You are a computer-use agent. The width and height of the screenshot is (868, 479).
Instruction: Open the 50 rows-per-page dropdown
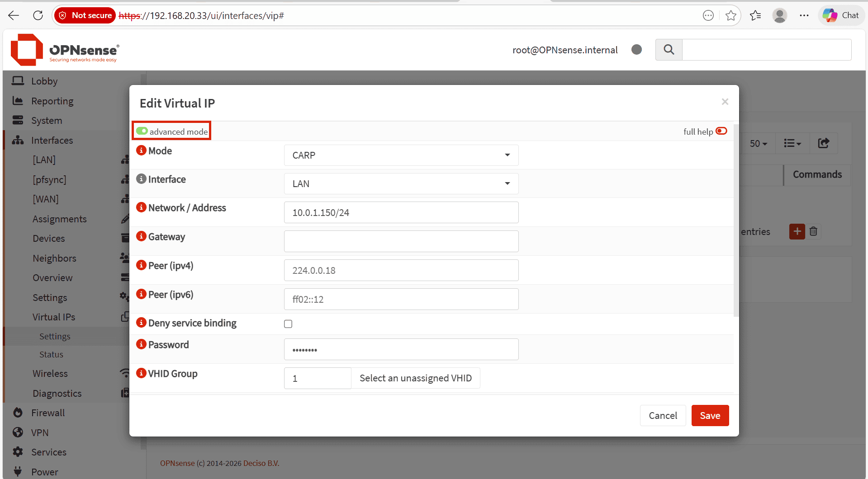pyautogui.click(x=758, y=143)
